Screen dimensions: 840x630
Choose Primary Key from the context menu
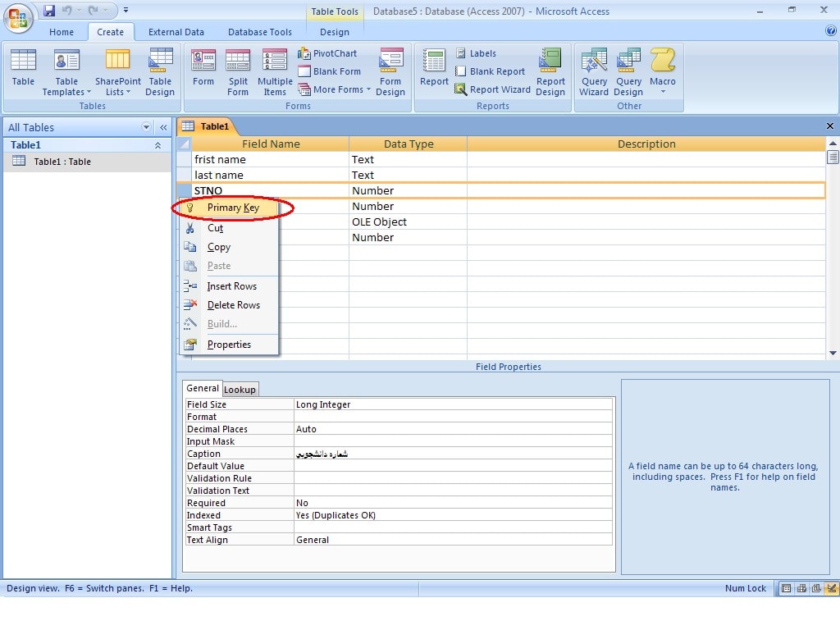pyautogui.click(x=229, y=208)
